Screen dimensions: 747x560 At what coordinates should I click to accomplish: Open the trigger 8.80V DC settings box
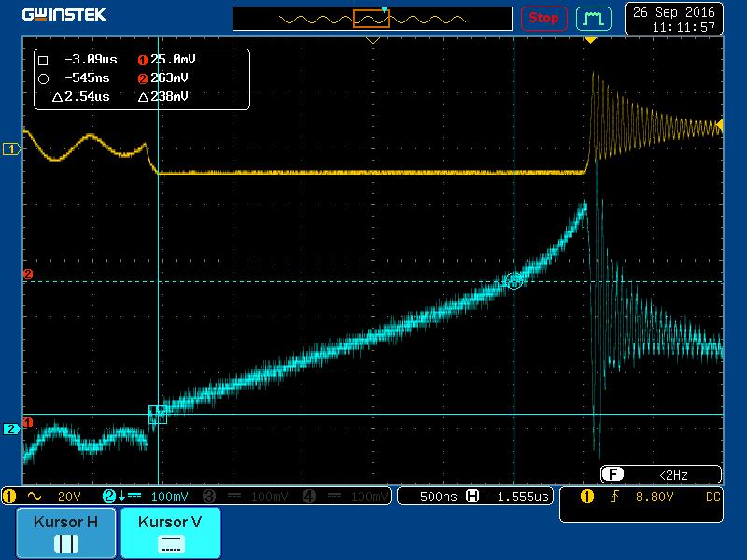[640, 505]
